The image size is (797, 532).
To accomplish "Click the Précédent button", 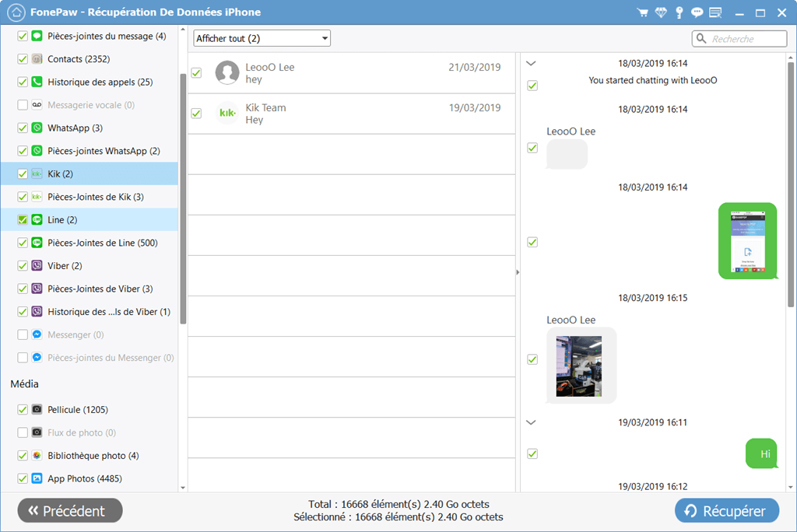I will (x=70, y=510).
